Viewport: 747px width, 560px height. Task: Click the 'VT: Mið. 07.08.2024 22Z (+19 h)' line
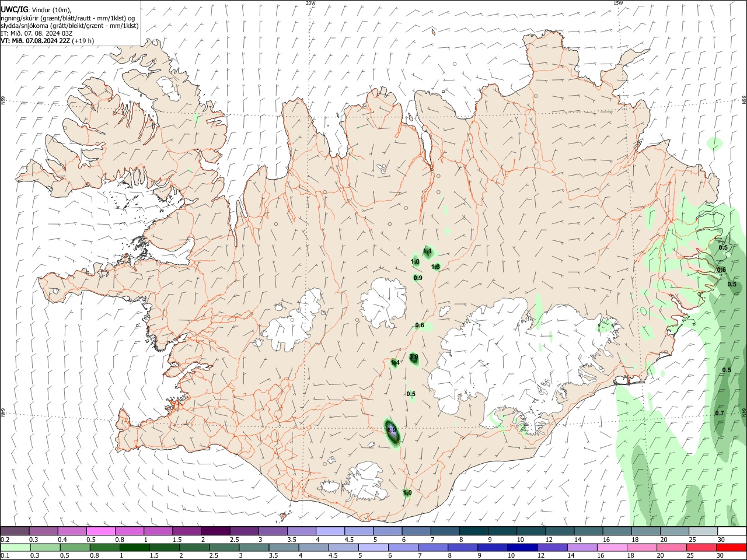tap(47, 41)
